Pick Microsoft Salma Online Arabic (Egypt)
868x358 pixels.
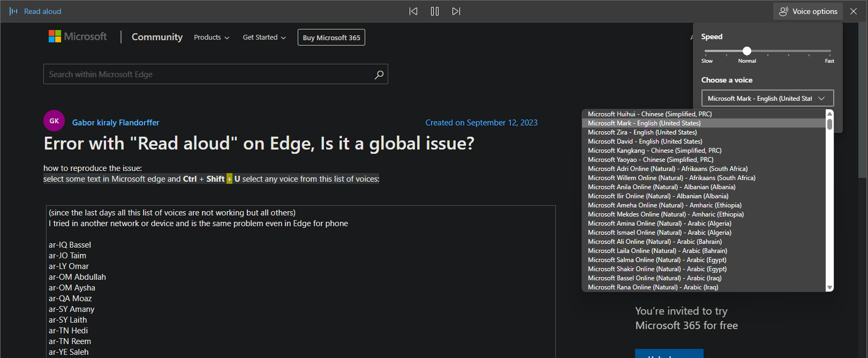(x=705, y=260)
